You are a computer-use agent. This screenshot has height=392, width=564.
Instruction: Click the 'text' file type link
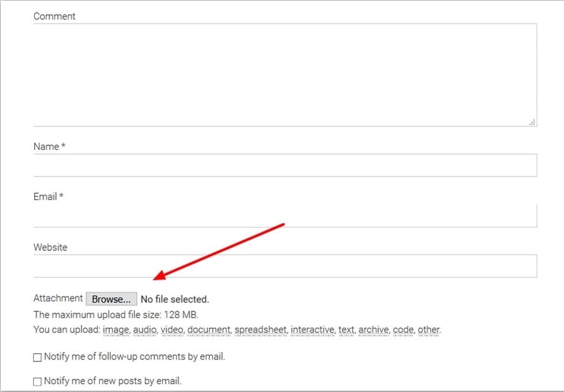(347, 330)
